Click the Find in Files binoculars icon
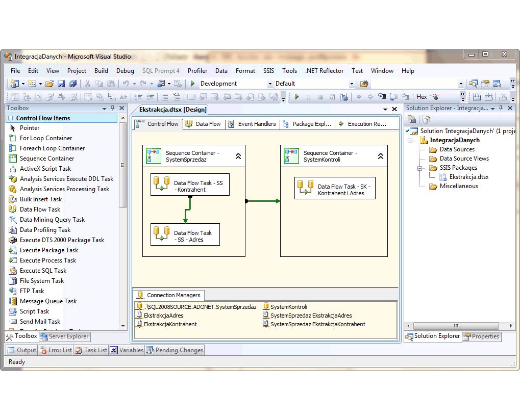The image size is (520, 420). click(364, 84)
